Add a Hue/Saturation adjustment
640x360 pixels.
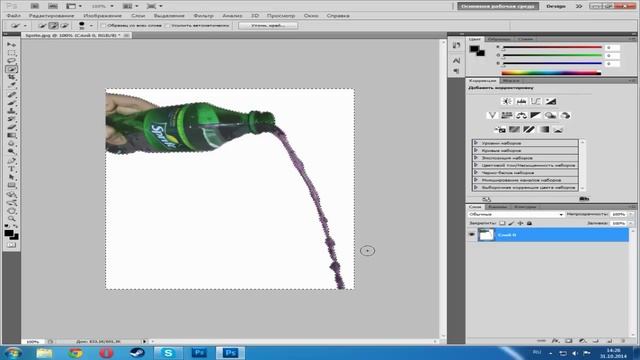[x=507, y=116]
